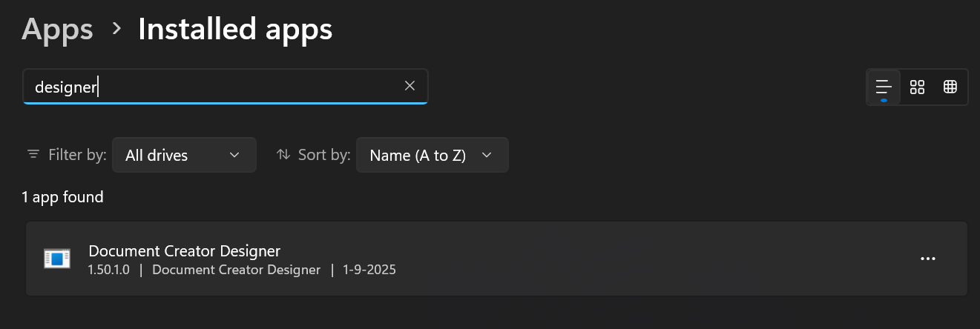
Task: Focus the search box containing "designer"
Action: (x=215, y=87)
